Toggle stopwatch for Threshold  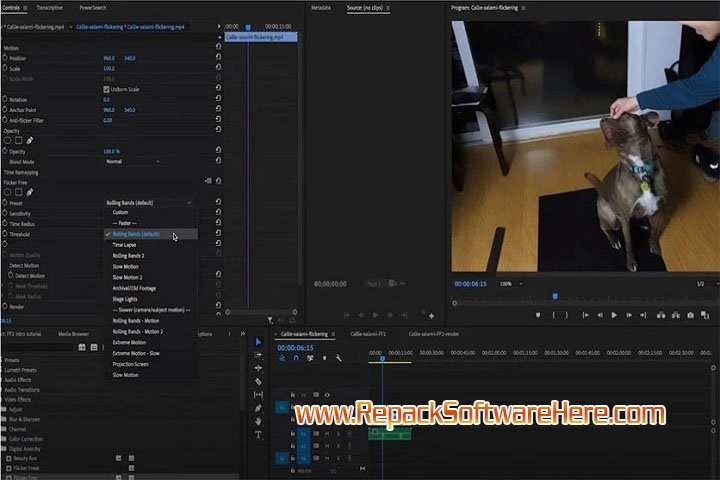pos(5,234)
